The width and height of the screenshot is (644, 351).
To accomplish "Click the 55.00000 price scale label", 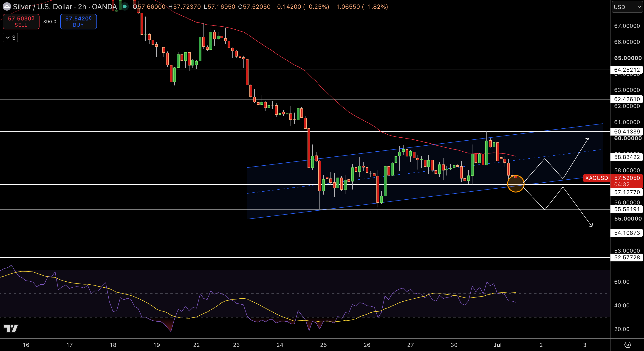I will coord(628,218).
